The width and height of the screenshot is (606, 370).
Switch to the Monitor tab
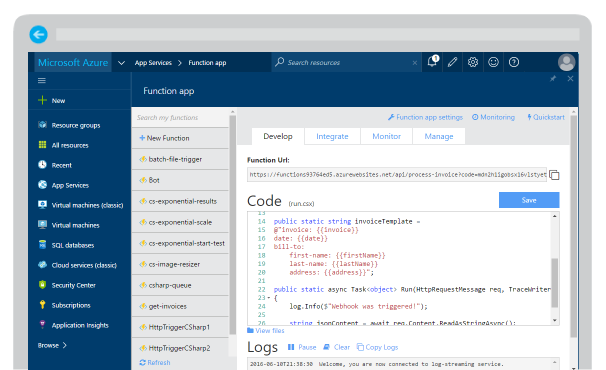[386, 136]
